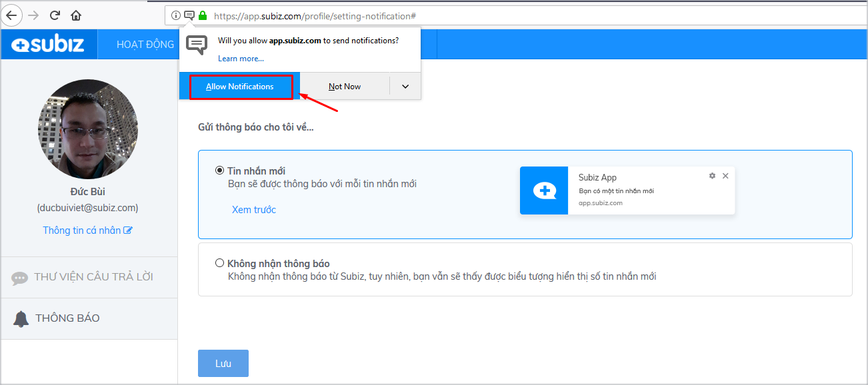
Task: Select the bell icon beside THÔNG BÁO
Action: tap(20, 318)
